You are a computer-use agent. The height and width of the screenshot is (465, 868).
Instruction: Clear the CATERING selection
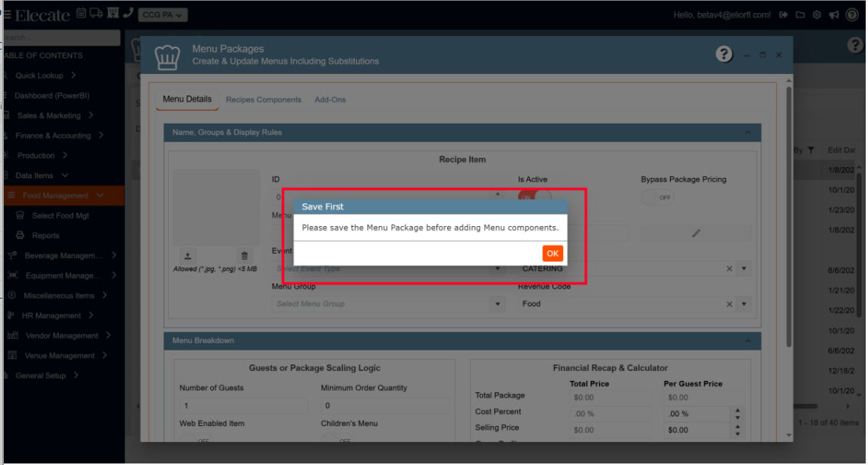pos(729,269)
